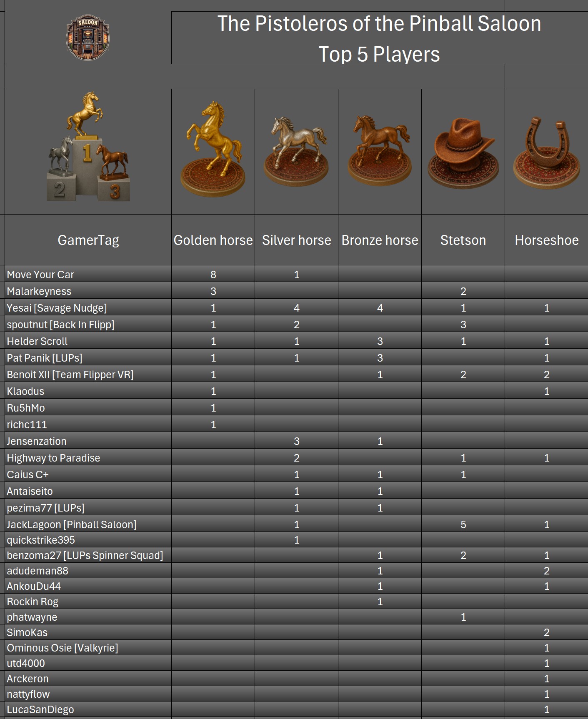Select the horseshoe trophy image

(x=546, y=152)
